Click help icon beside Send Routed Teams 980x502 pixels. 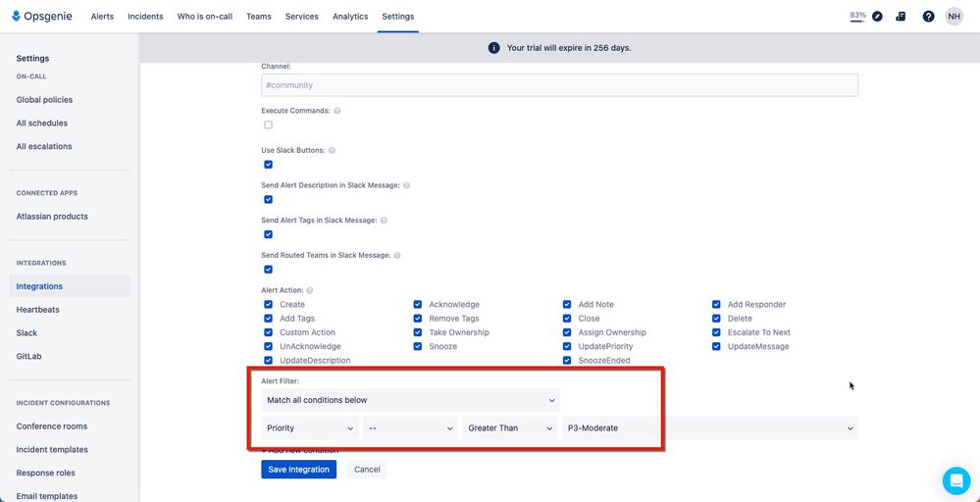[x=397, y=255]
